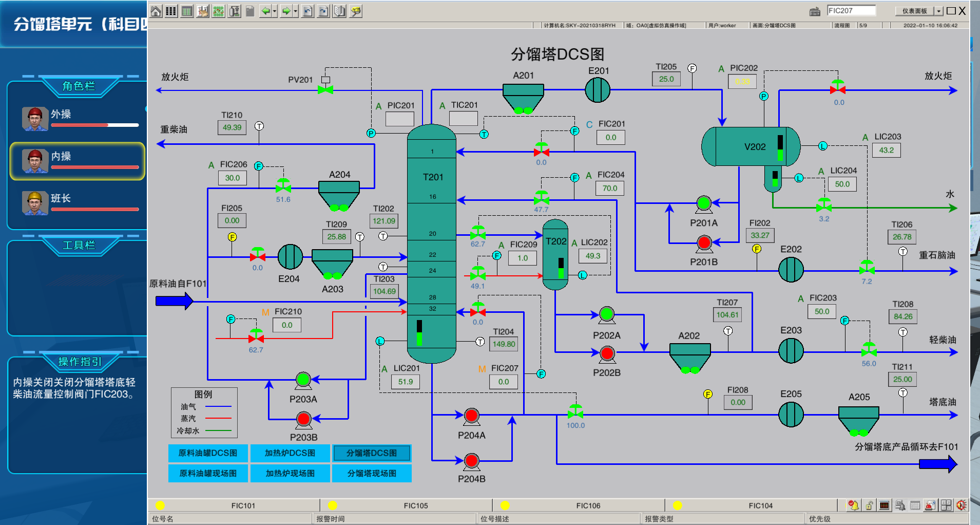Click the dark red screen icon in bottom bar

click(884, 505)
